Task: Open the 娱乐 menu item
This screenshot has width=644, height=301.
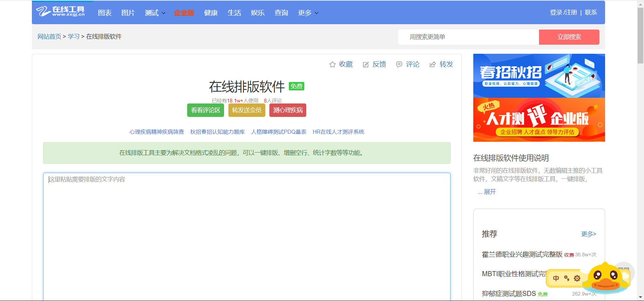Action: click(x=258, y=13)
